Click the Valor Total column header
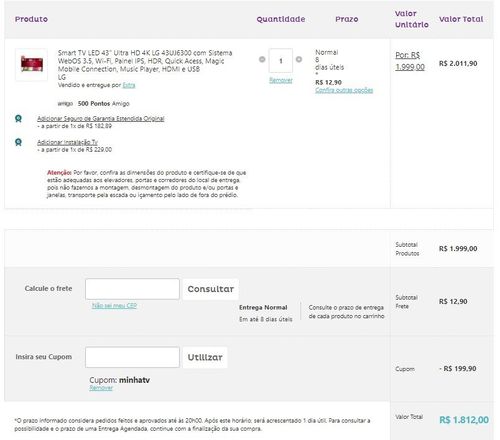The image size is (500, 440). point(461,19)
